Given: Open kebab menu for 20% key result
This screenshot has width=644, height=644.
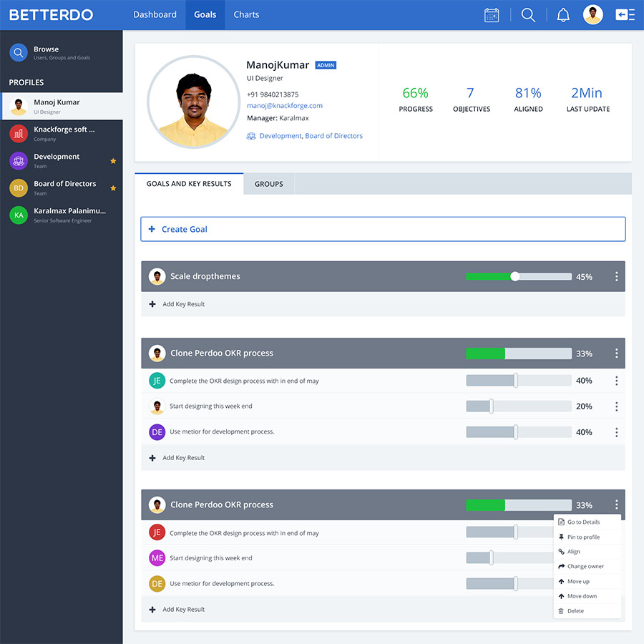Looking at the screenshot, I should click(616, 406).
